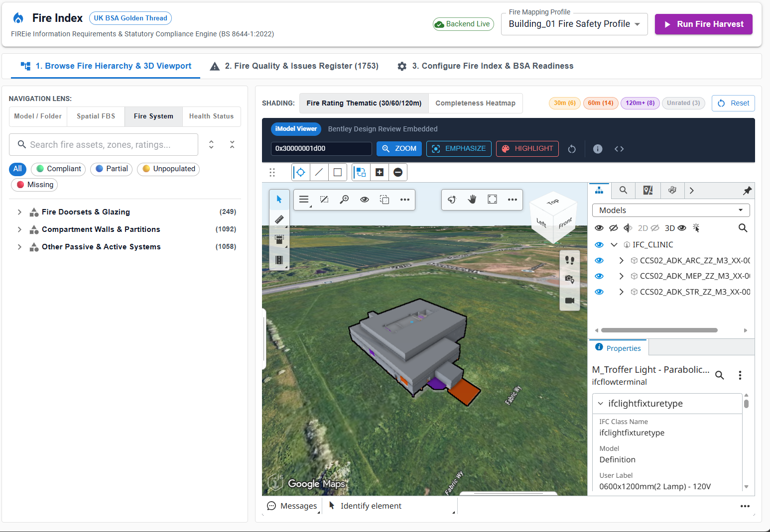The width and height of the screenshot is (770, 532).
Task: Select the box selection mode
Action: 338,172
